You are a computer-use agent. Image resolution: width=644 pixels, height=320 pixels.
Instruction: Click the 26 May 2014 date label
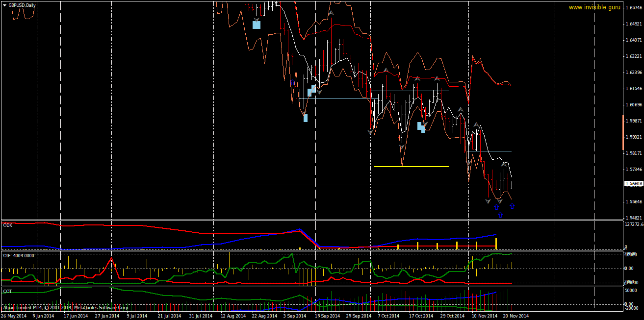coord(14,317)
